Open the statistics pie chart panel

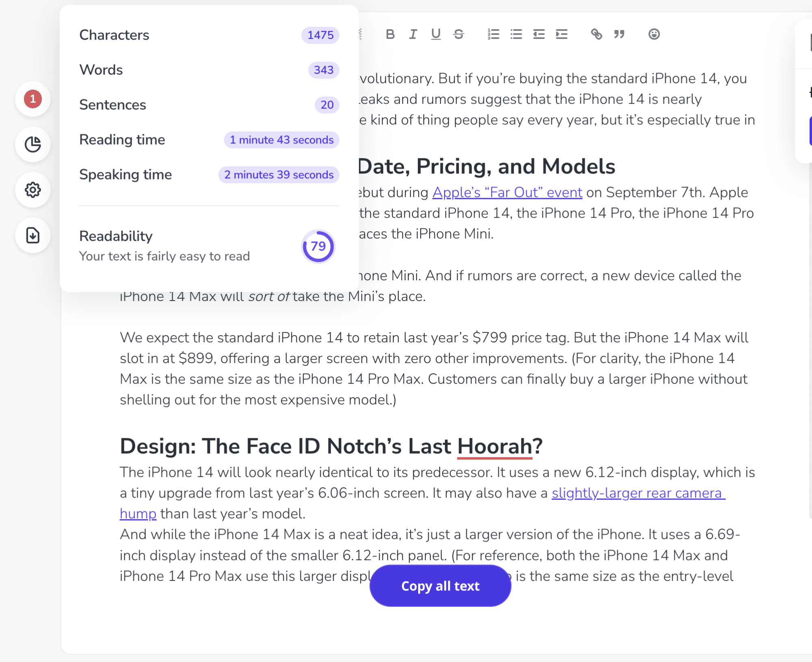[x=32, y=145]
